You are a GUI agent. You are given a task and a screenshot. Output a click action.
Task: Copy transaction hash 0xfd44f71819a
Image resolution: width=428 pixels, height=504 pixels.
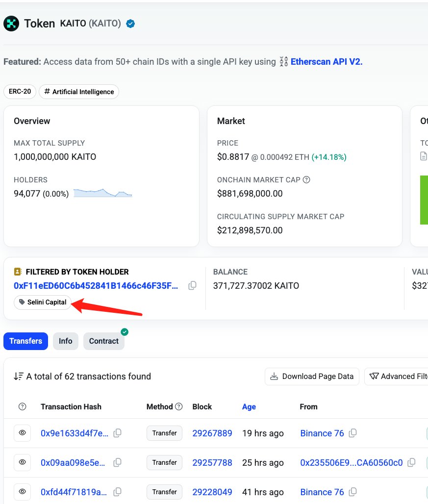coord(118,492)
